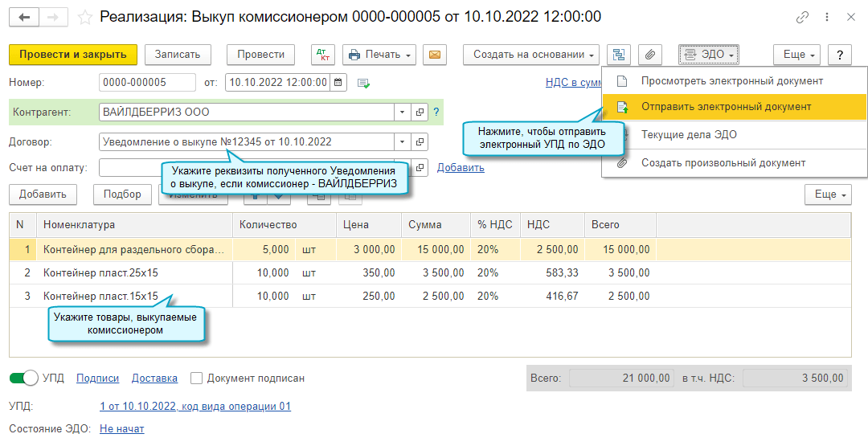Viewport: 868px width, 442px height.
Task: Expand the Контрагент dropdown list
Action: (x=402, y=113)
